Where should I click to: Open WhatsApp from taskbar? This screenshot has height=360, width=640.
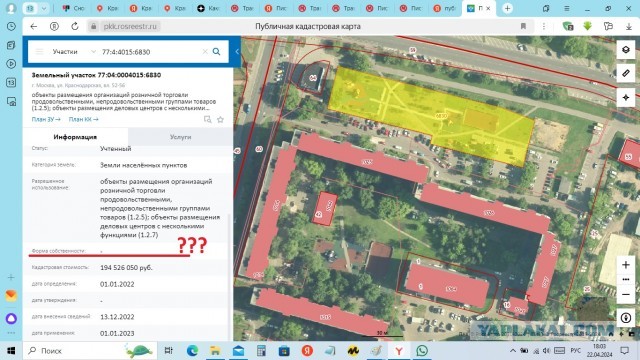422,351
